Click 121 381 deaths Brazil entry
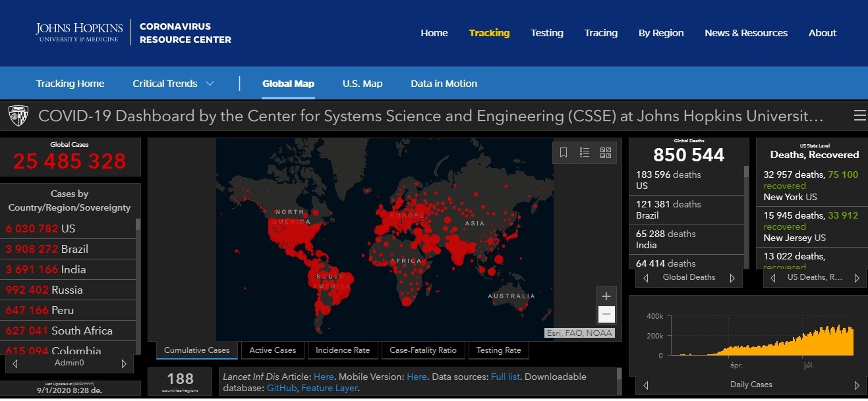 [687, 209]
